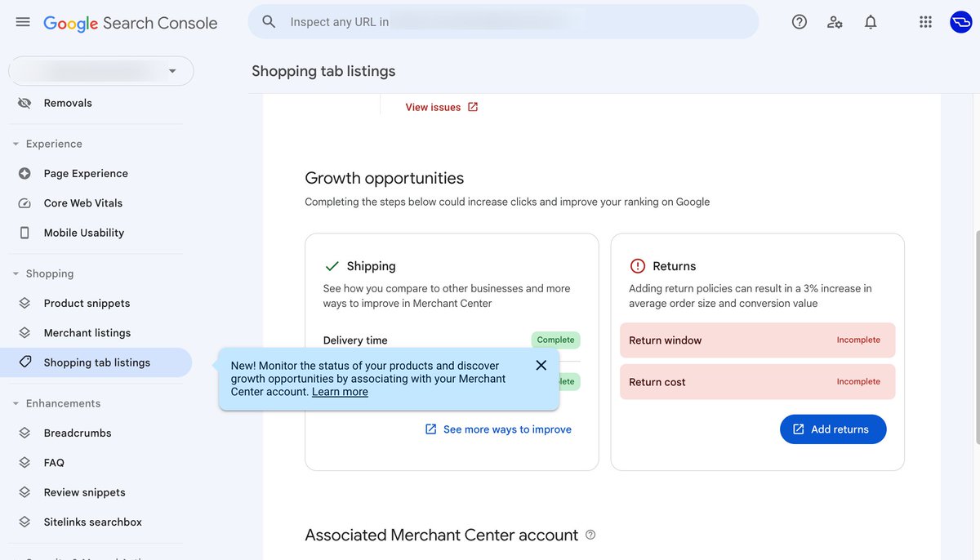Open the property selector dropdown
980x560 pixels.
[101, 71]
